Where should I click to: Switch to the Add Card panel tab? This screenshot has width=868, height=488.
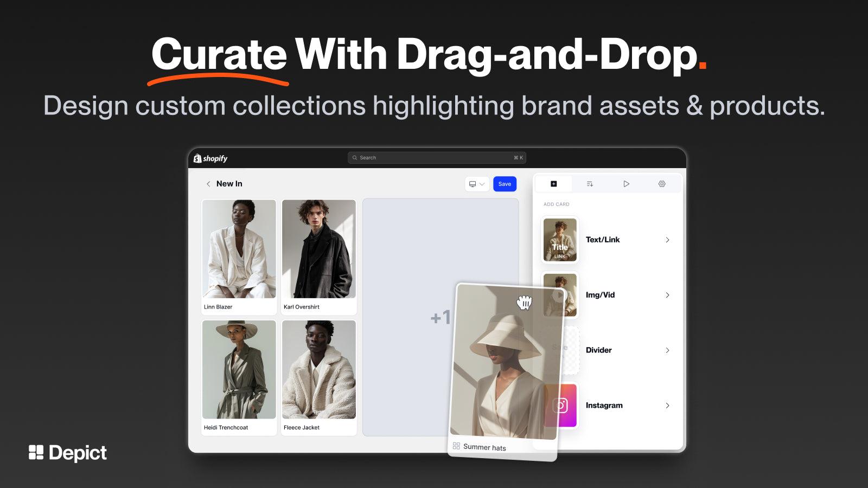(x=553, y=184)
